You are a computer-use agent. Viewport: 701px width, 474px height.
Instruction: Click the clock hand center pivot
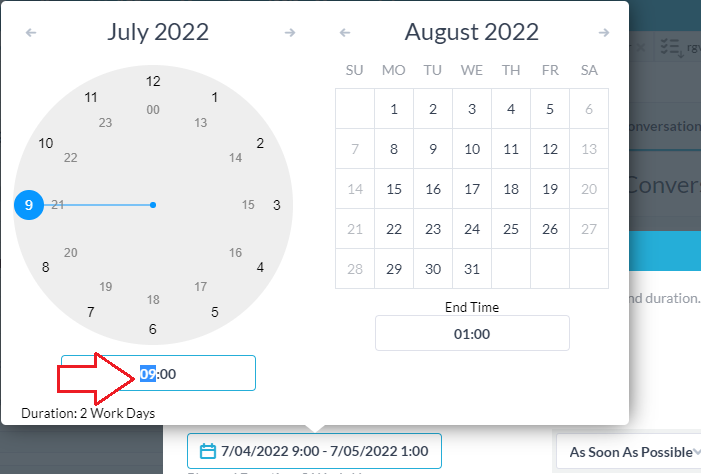pos(153,205)
